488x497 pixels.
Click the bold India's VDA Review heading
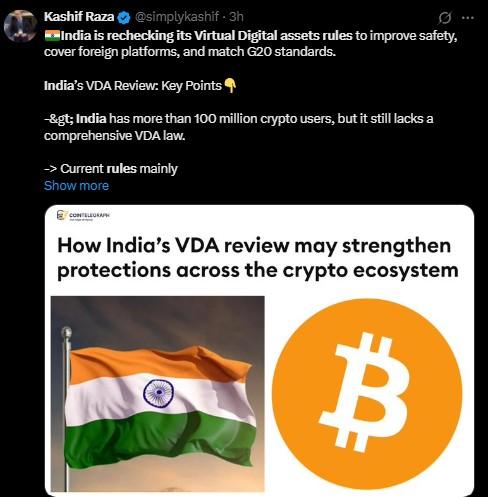133,86
